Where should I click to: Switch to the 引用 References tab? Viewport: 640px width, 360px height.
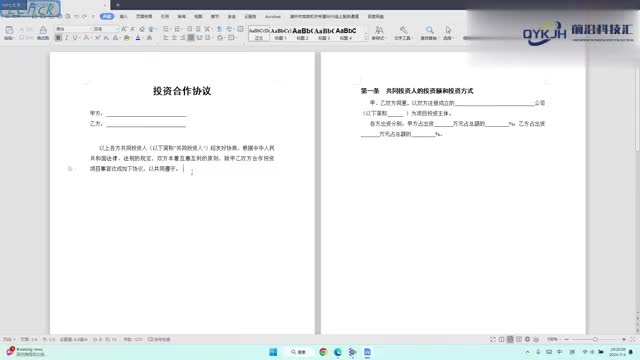point(165,16)
